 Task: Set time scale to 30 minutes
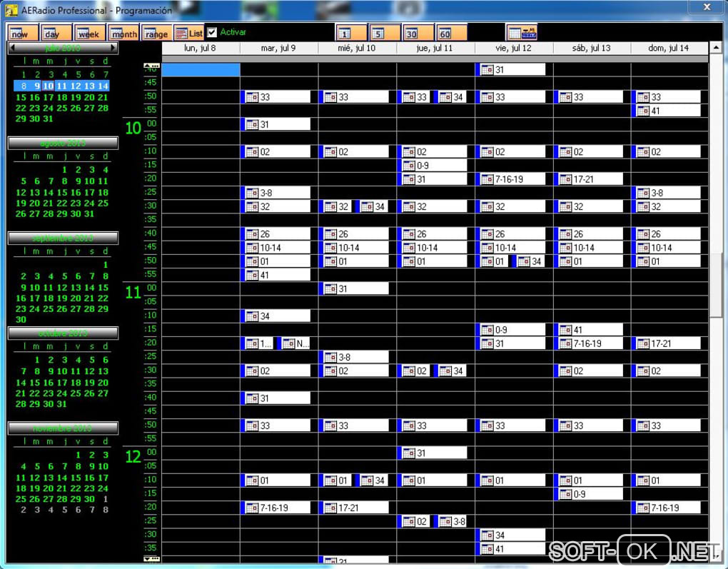click(x=418, y=33)
